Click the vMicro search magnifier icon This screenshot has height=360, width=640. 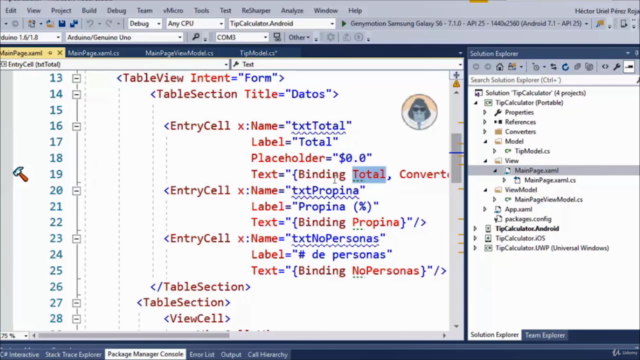coord(196,37)
